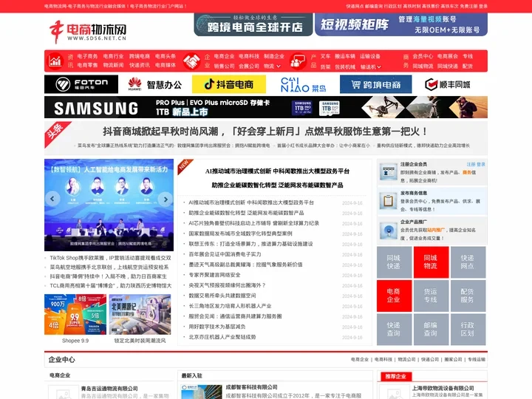Click the 电商物流网 site logo
The width and height of the screenshot is (532, 399).
[87, 32]
